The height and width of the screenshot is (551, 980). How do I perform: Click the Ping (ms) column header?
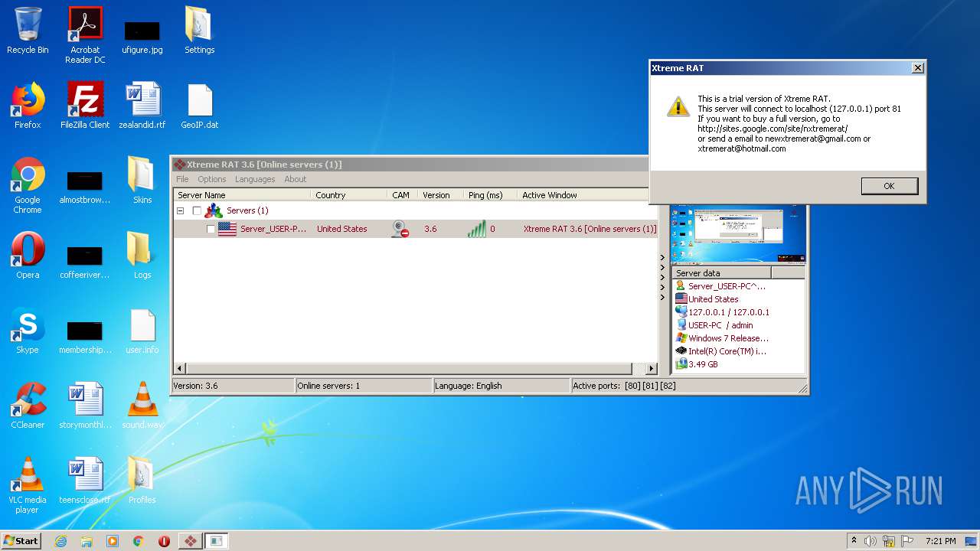point(490,195)
